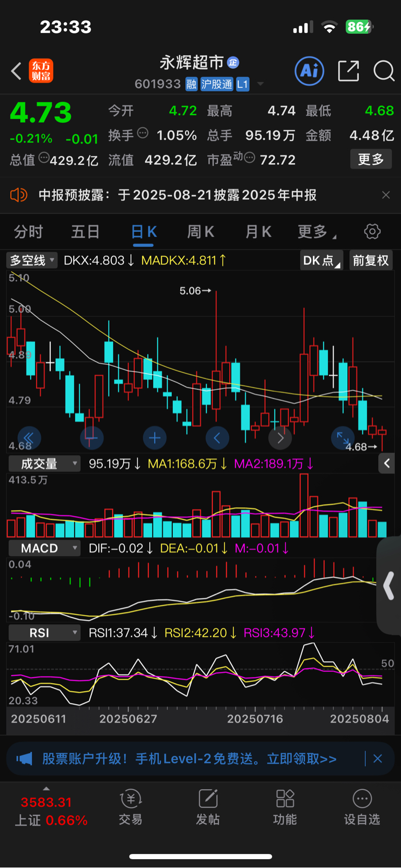Tap the info icon beside 总值

(x=44, y=158)
